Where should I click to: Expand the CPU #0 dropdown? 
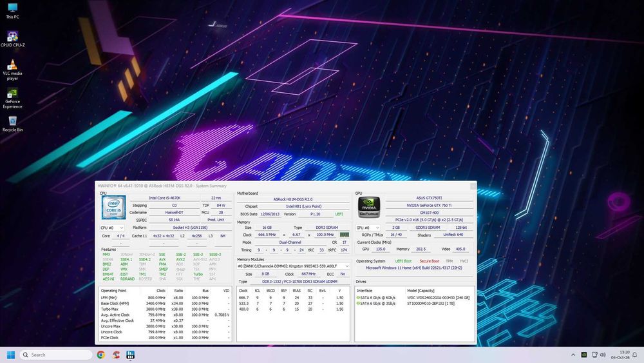point(112,228)
